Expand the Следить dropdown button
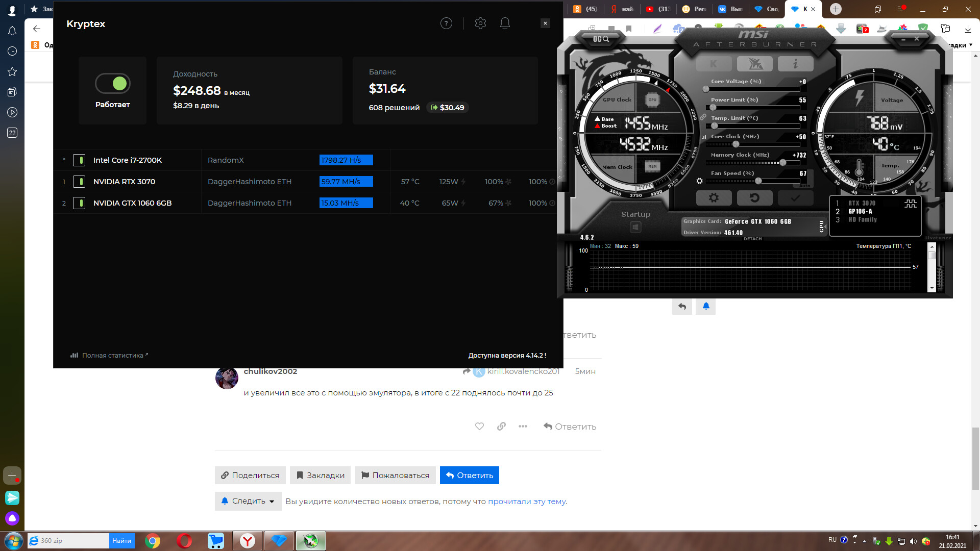The height and width of the screenshot is (551, 980). click(248, 501)
